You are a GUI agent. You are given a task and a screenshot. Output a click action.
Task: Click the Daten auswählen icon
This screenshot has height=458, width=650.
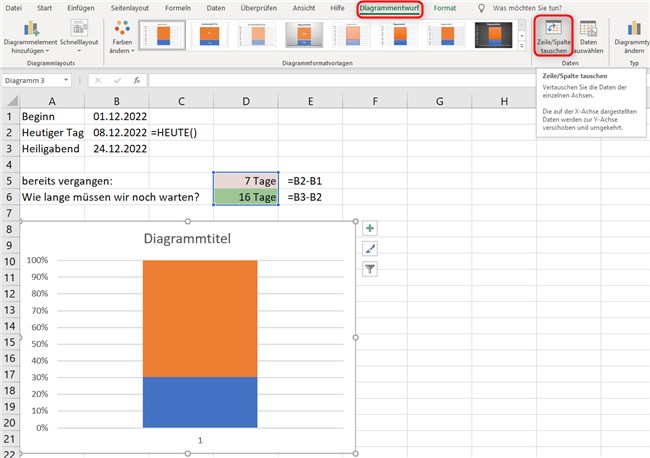(588, 36)
